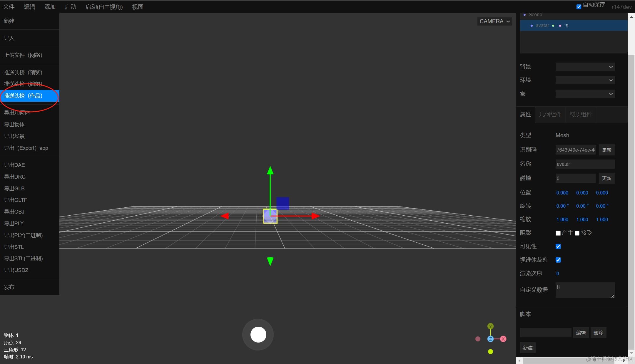Click the green up translate arrow
The height and width of the screenshot is (364, 635).
point(270,171)
